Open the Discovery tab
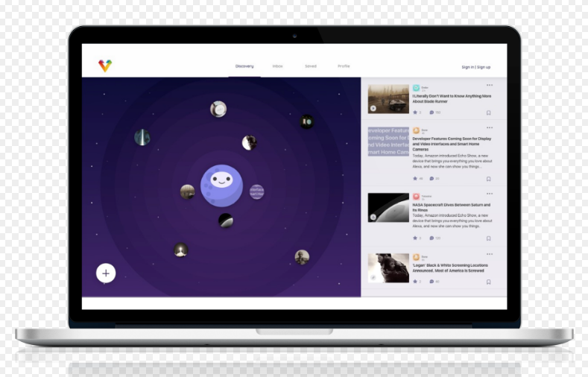This screenshot has height=377, width=588. coord(244,66)
